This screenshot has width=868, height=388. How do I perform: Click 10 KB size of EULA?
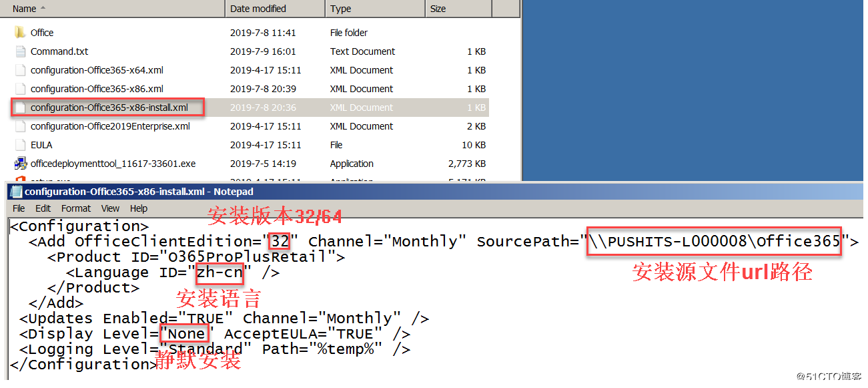click(474, 145)
